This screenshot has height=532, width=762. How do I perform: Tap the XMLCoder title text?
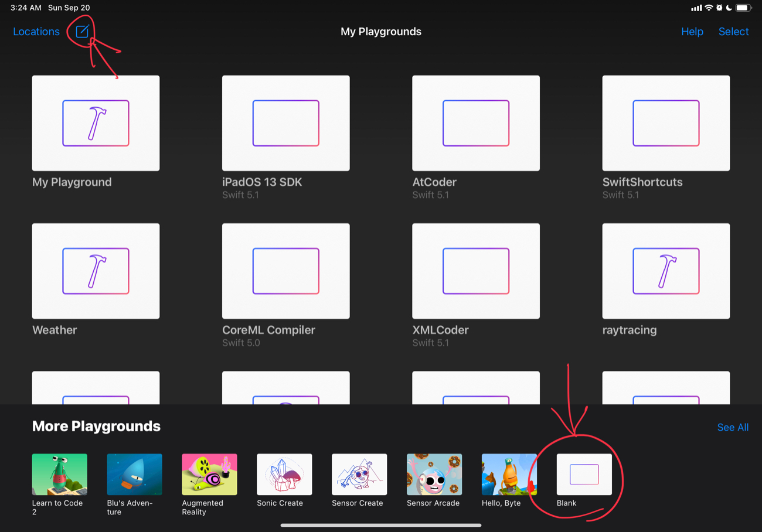tap(440, 330)
